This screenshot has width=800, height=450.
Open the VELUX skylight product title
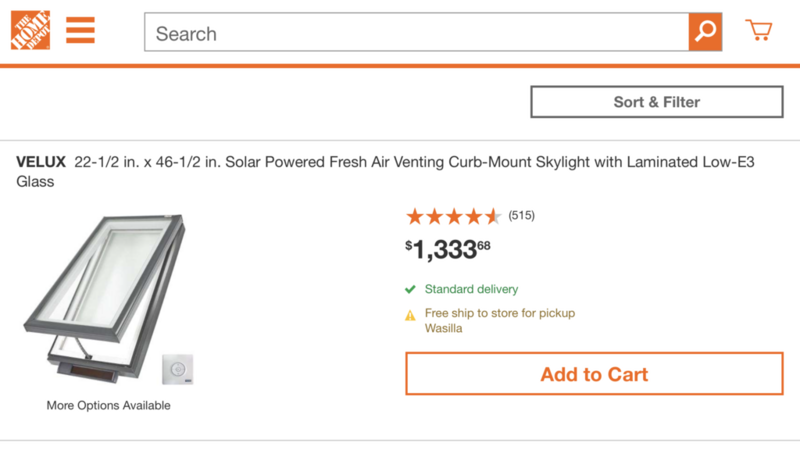point(385,171)
